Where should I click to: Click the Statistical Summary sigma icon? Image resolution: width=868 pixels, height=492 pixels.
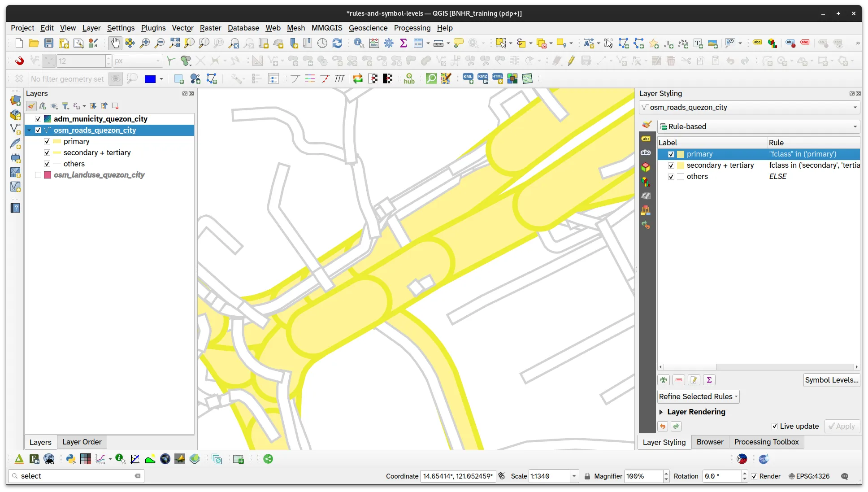click(404, 43)
